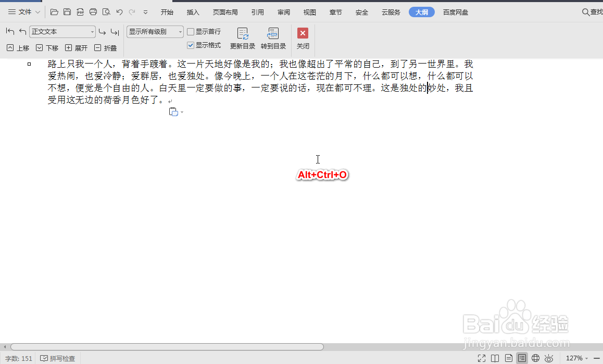Demote outline level arrow

click(102, 32)
